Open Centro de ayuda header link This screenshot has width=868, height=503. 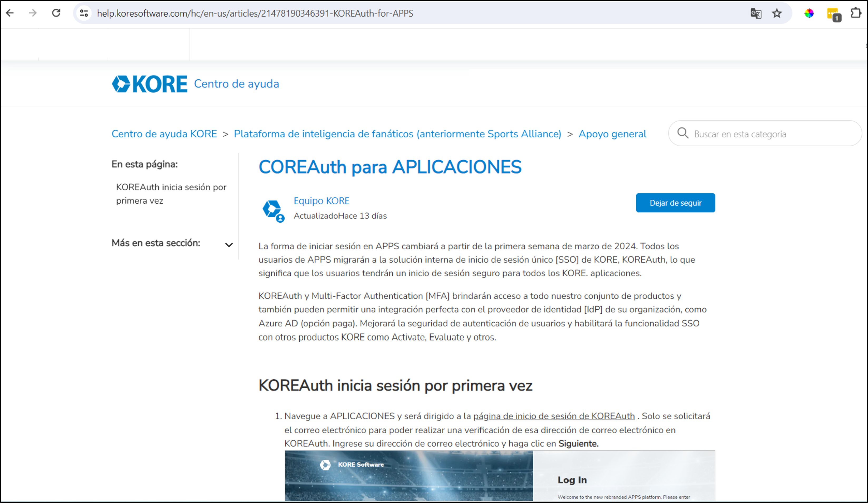click(237, 84)
